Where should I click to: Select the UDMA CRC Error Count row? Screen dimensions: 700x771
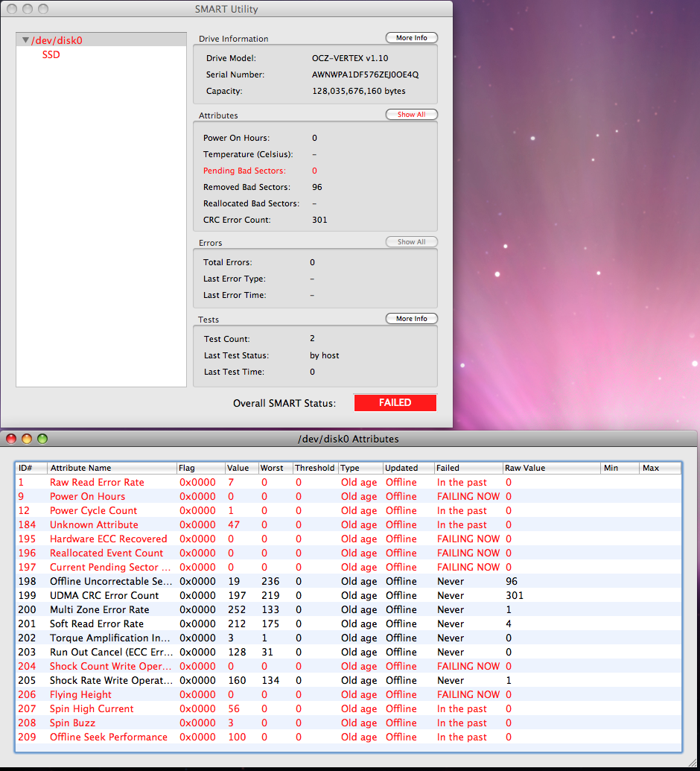(349, 595)
